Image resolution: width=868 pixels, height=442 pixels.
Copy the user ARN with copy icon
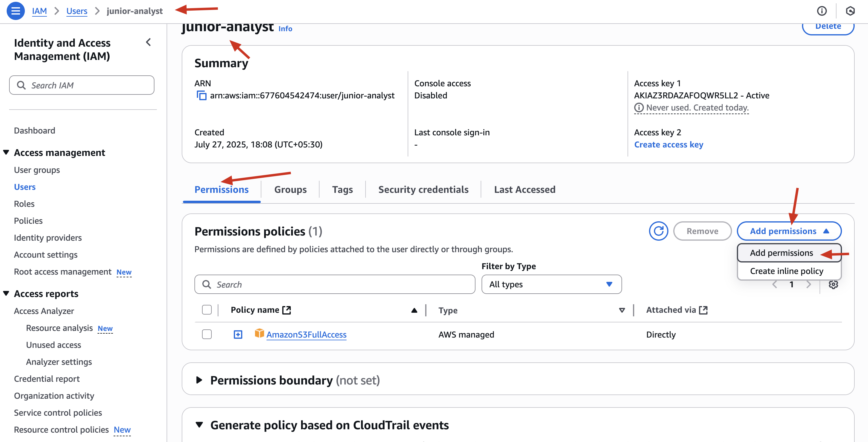(x=201, y=96)
